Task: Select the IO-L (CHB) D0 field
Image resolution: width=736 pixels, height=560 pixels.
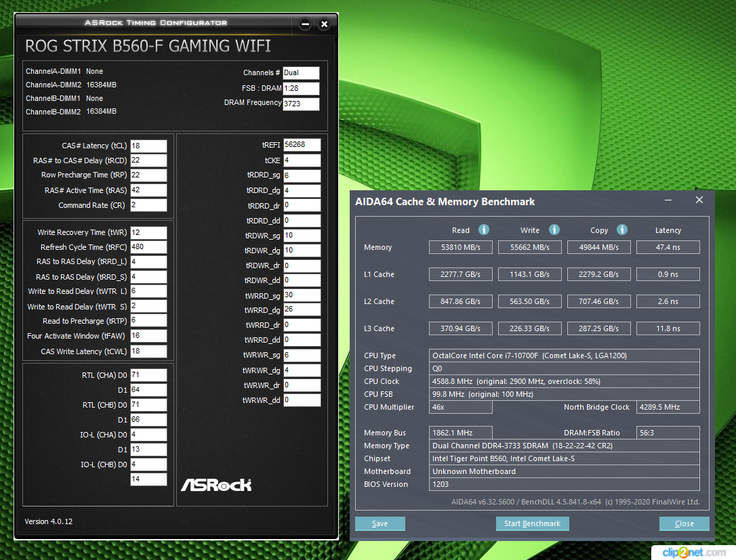Action: [x=148, y=465]
